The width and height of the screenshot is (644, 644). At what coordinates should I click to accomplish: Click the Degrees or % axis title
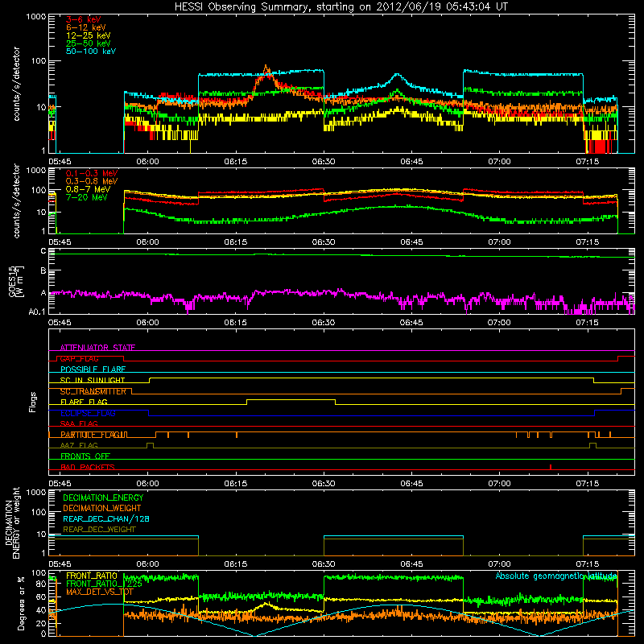pos(21,603)
